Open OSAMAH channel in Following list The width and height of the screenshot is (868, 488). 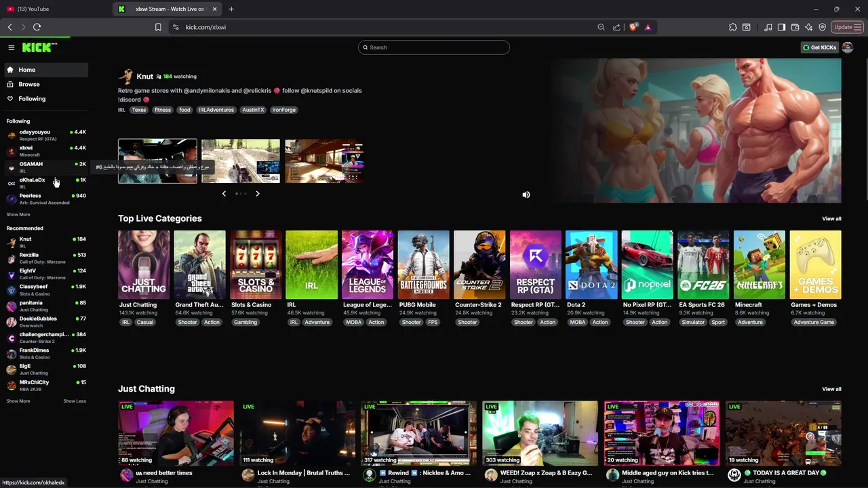46,167
